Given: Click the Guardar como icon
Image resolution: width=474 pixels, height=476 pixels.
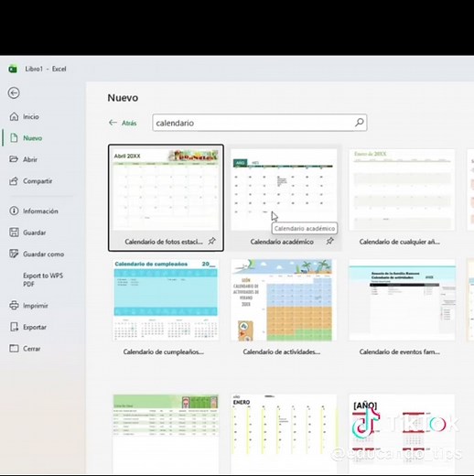Looking at the screenshot, I should pyautogui.click(x=14, y=254).
